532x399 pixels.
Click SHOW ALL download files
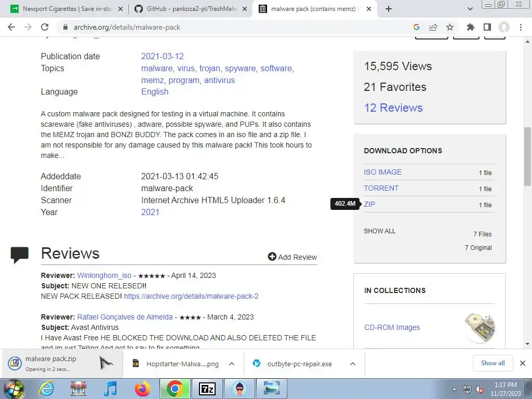tap(379, 231)
